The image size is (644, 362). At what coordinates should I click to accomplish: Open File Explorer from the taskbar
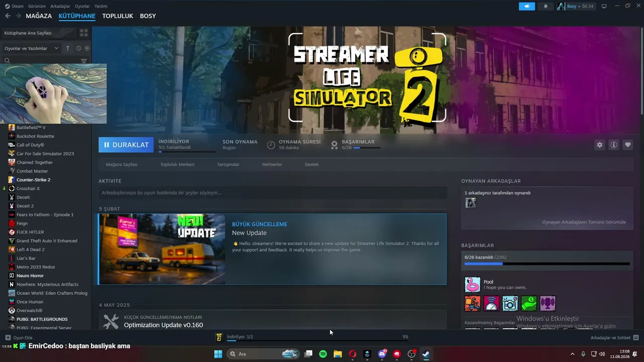click(x=338, y=354)
